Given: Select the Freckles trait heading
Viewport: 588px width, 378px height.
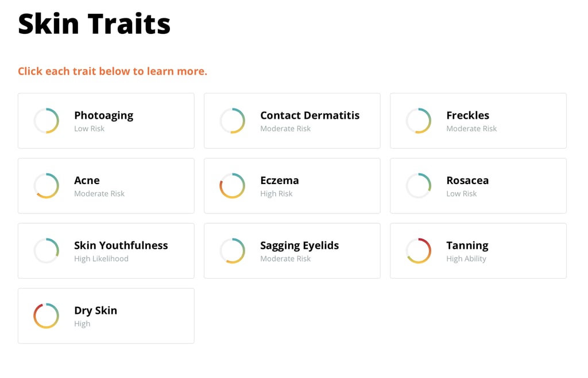Looking at the screenshot, I should tap(467, 115).
